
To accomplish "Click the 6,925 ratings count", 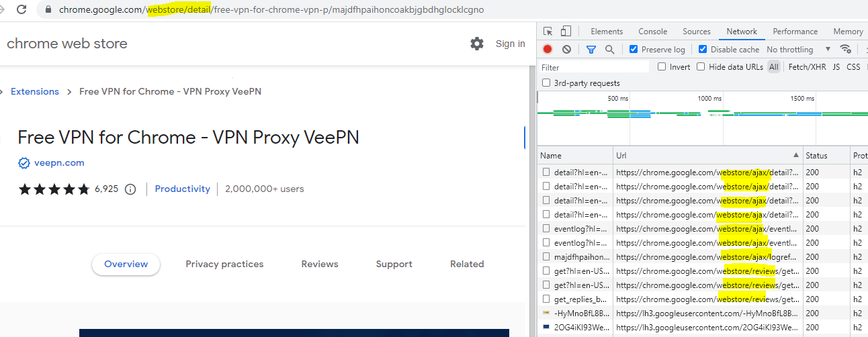I will coord(106,189).
